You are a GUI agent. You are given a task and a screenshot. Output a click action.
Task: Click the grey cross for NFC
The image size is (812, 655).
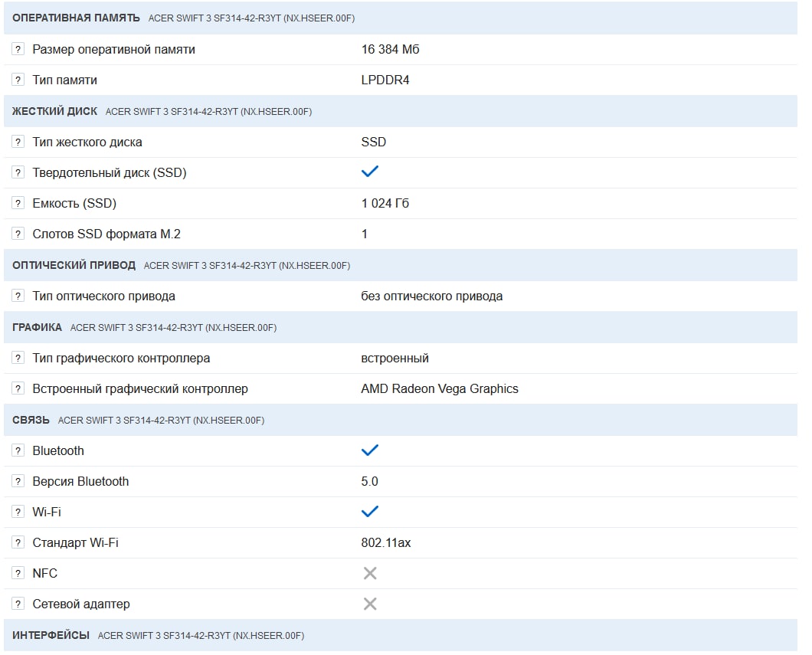click(370, 573)
